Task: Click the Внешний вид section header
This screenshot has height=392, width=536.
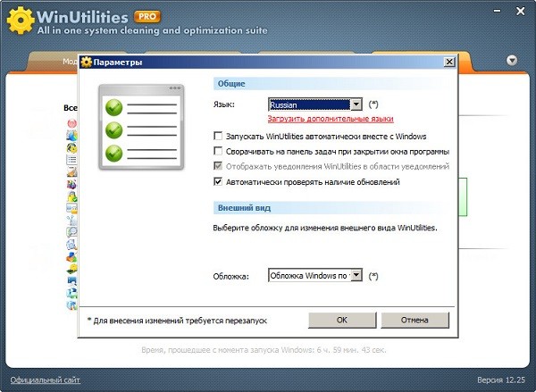Action: (245, 207)
